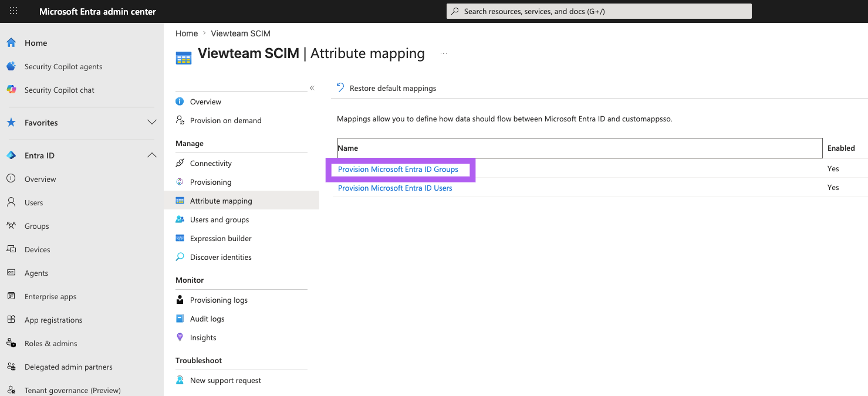
Task: Click the Entra ID diamond icon
Action: point(11,155)
